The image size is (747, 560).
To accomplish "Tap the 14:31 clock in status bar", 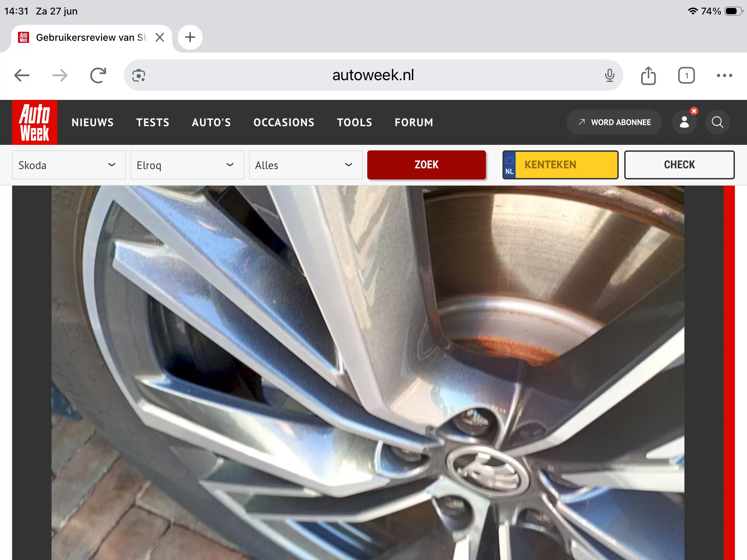I will (x=16, y=11).
